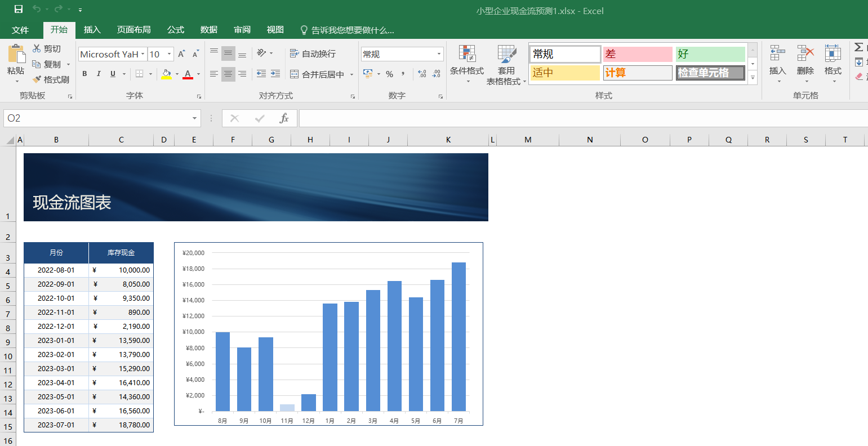Open the number format dropdown (常规)
Image resolution: width=868 pixels, height=446 pixels.
pyautogui.click(x=439, y=54)
